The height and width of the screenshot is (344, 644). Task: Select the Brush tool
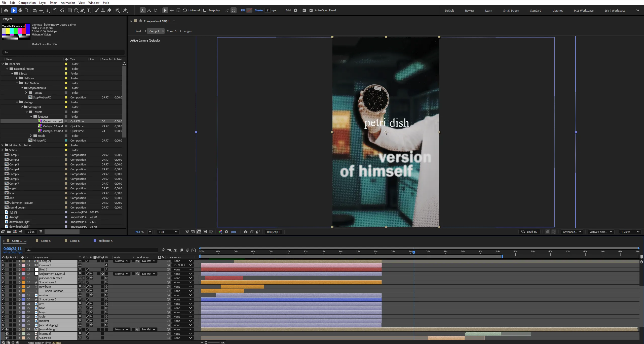click(x=97, y=10)
